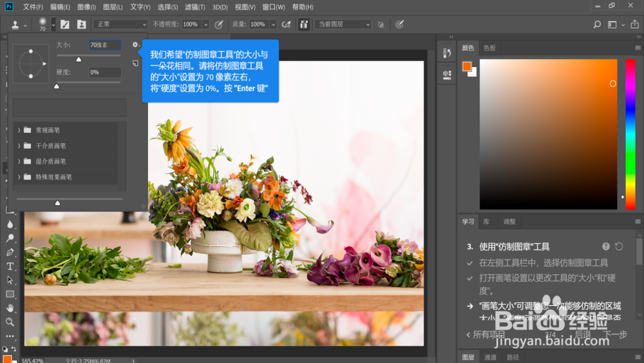Switch to the 库 tab
This screenshot has height=363, width=644.
coord(486,222)
